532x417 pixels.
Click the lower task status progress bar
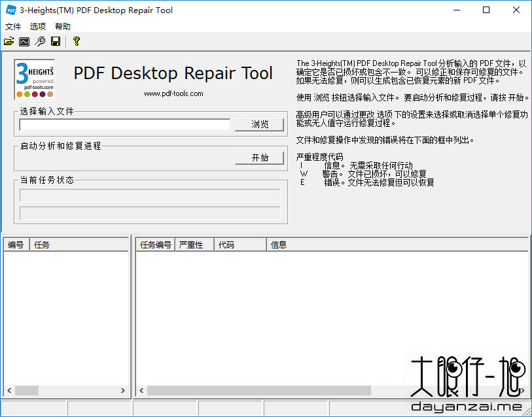click(150, 213)
